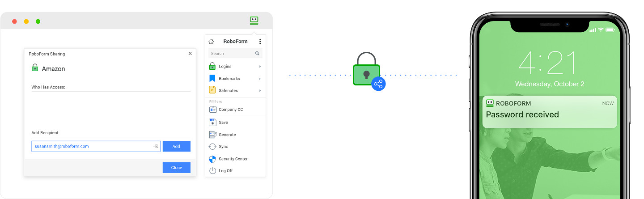The image size is (644, 199).
Task: Tap the phone battery status icon
Action: 610,30
